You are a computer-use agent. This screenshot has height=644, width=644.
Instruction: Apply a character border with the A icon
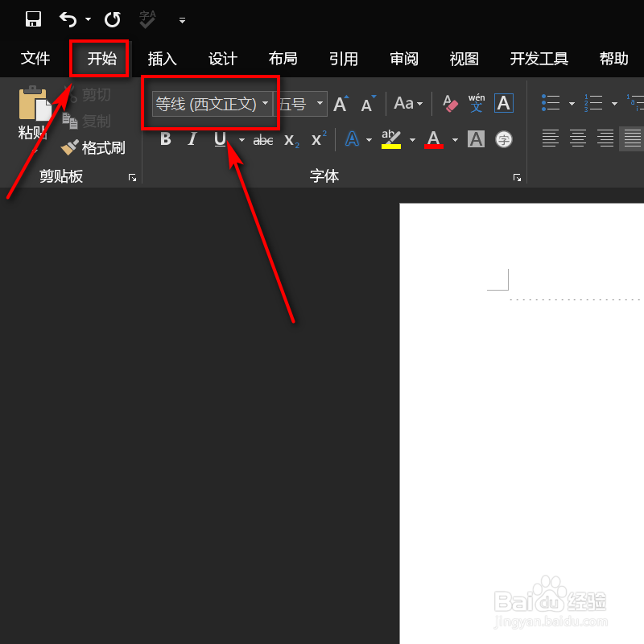click(503, 103)
